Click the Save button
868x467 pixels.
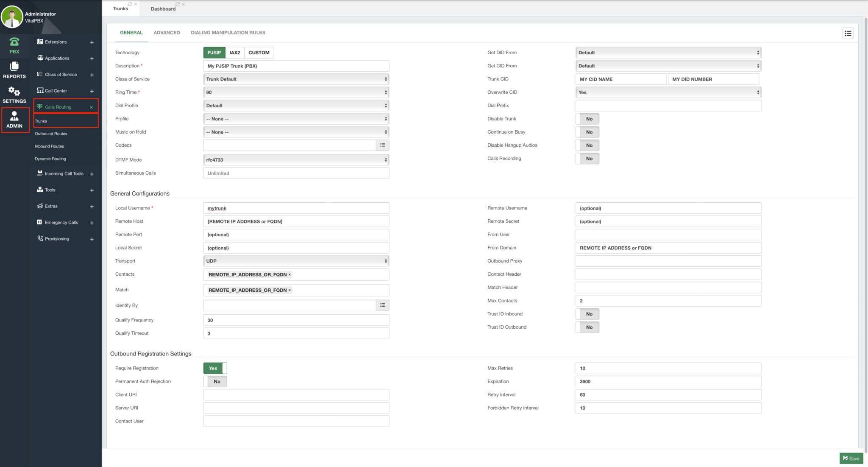click(x=851, y=458)
